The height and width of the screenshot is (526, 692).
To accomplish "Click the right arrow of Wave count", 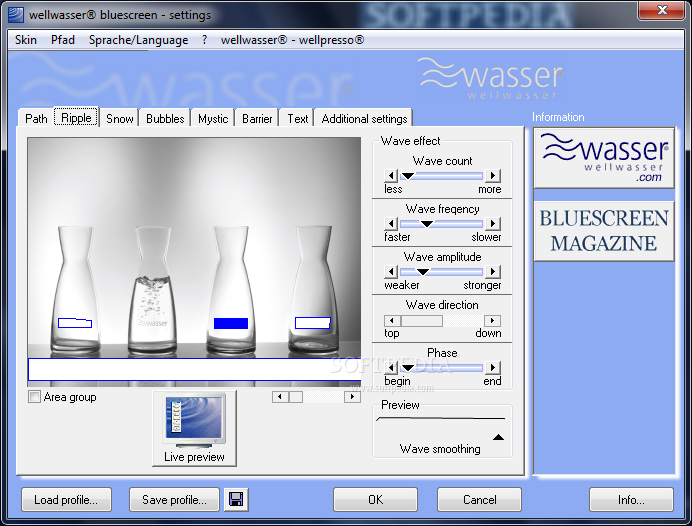I will (x=493, y=176).
